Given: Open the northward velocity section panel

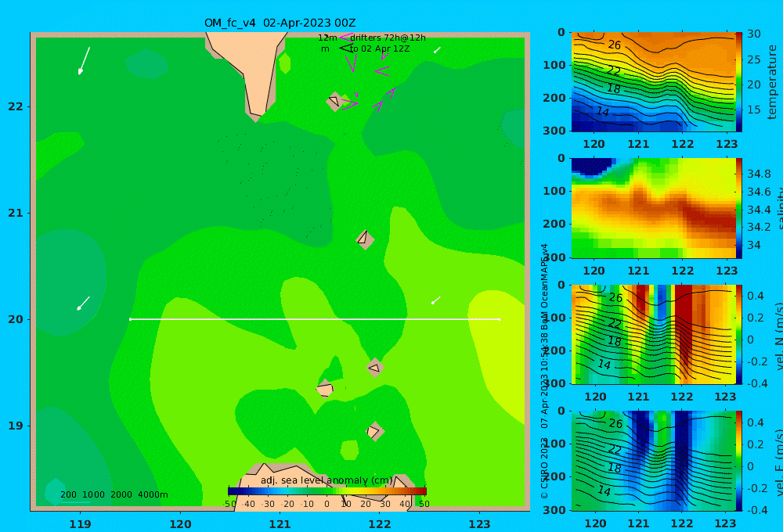Looking at the screenshot, I should 653,334.
